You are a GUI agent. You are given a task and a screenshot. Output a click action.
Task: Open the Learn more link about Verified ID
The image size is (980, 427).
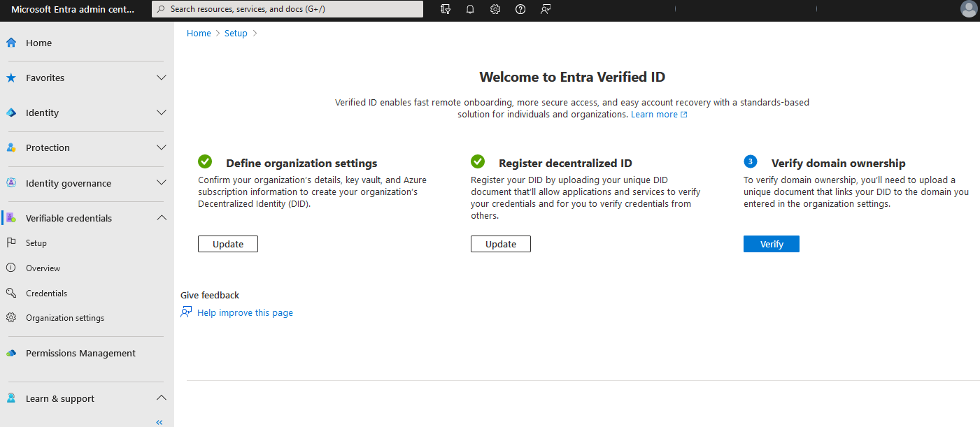(655, 114)
